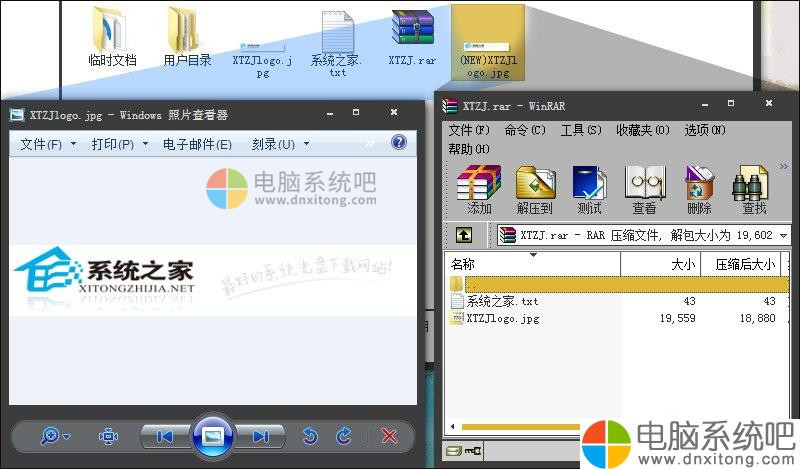The width and height of the screenshot is (800, 469).
Task: Go to next photo in Photo Viewer
Action: [261, 436]
